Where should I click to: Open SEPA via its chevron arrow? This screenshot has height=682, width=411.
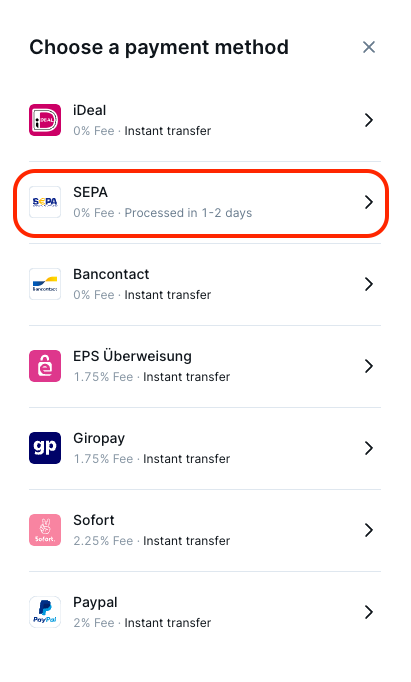369,202
